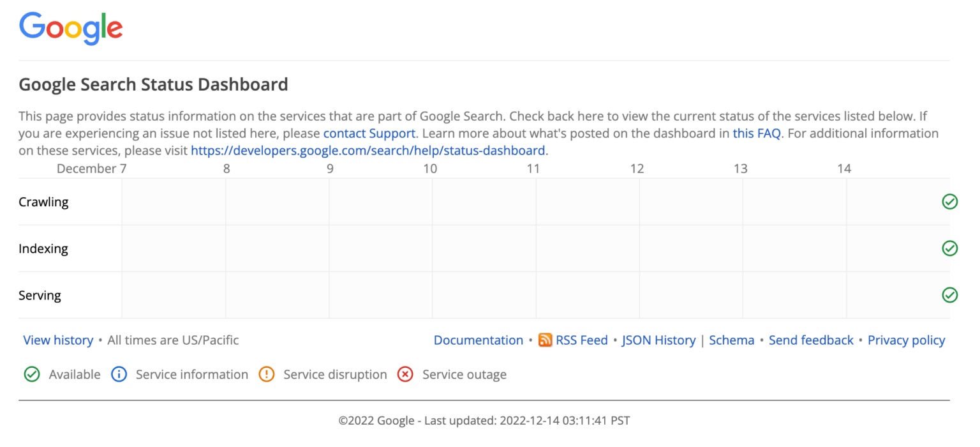980x447 pixels.
Task: Click the Google logo
Action: tap(71, 29)
